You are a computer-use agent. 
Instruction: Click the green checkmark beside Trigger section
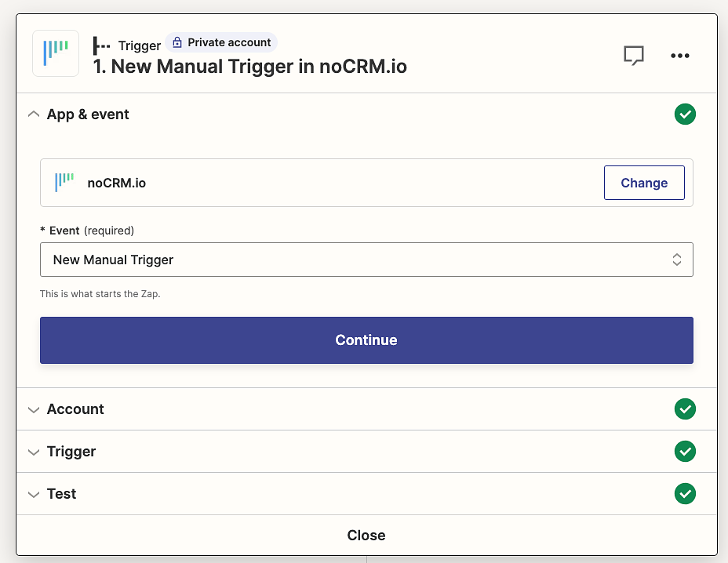685,451
